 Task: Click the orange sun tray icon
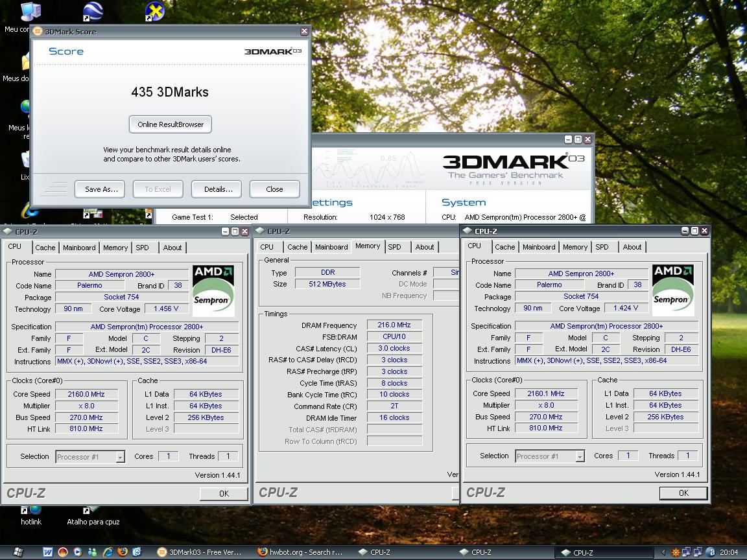(x=676, y=552)
